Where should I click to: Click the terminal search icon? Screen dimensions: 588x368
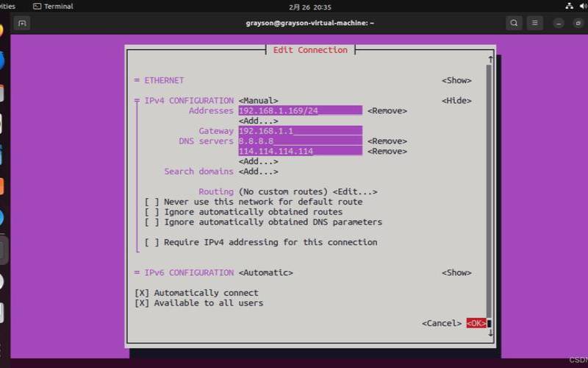point(514,23)
